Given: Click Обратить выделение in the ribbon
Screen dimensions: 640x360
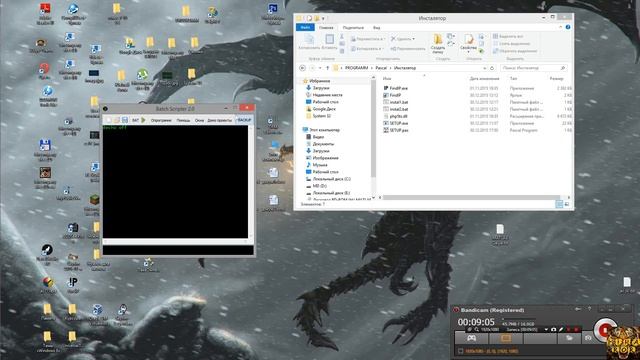Looking at the screenshot, I should 515,51.
